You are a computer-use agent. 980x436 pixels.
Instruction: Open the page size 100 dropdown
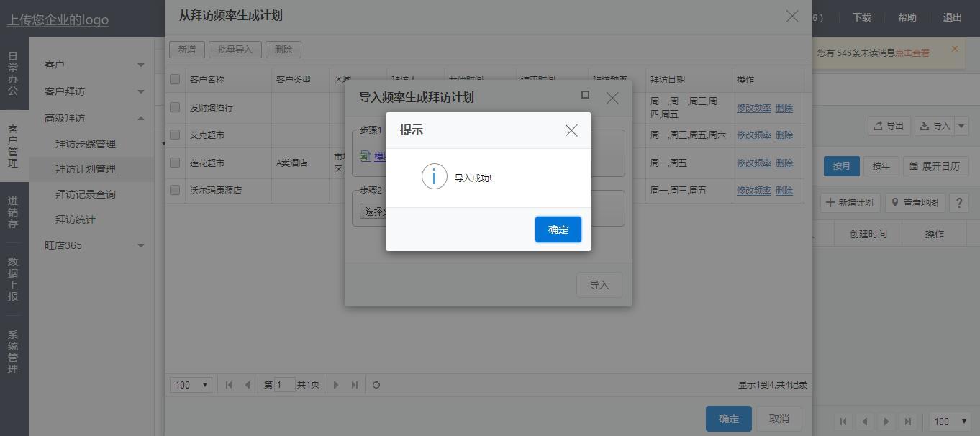pos(191,385)
